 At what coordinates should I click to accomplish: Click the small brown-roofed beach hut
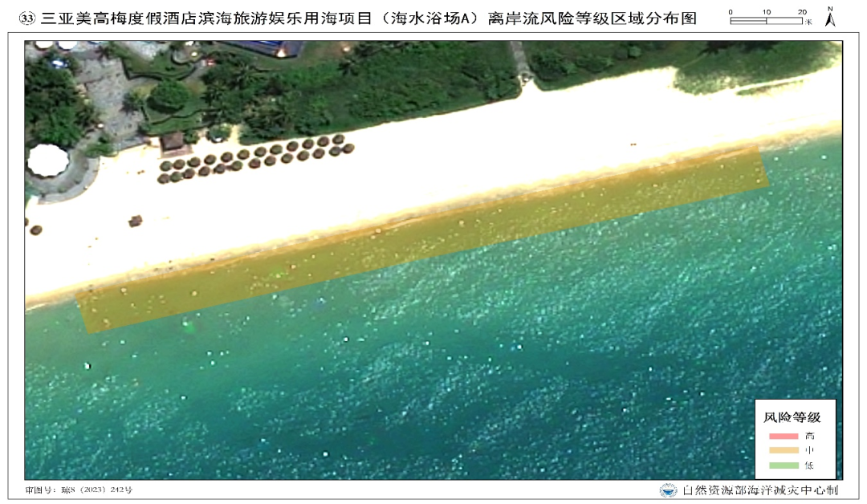(173, 143)
